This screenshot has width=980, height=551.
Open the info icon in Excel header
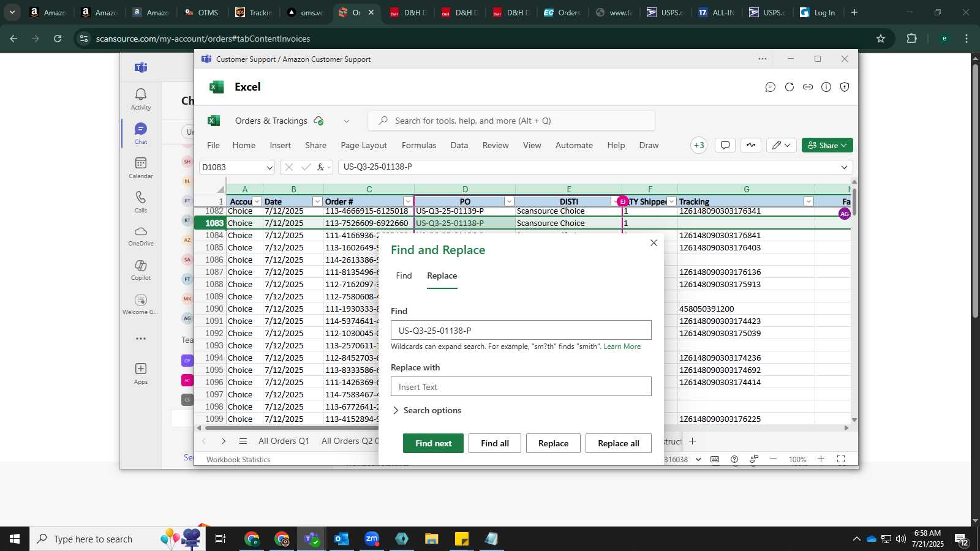point(826,87)
